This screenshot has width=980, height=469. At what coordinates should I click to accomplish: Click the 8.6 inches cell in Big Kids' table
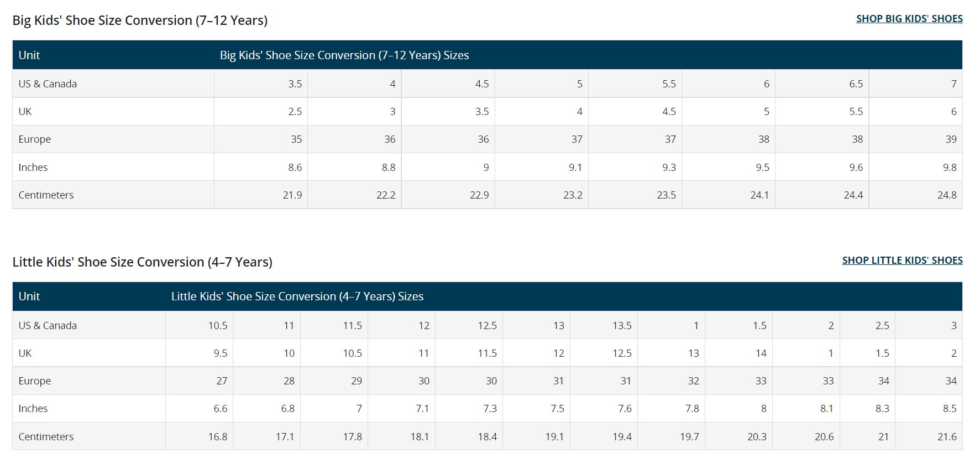pyautogui.click(x=295, y=168)
